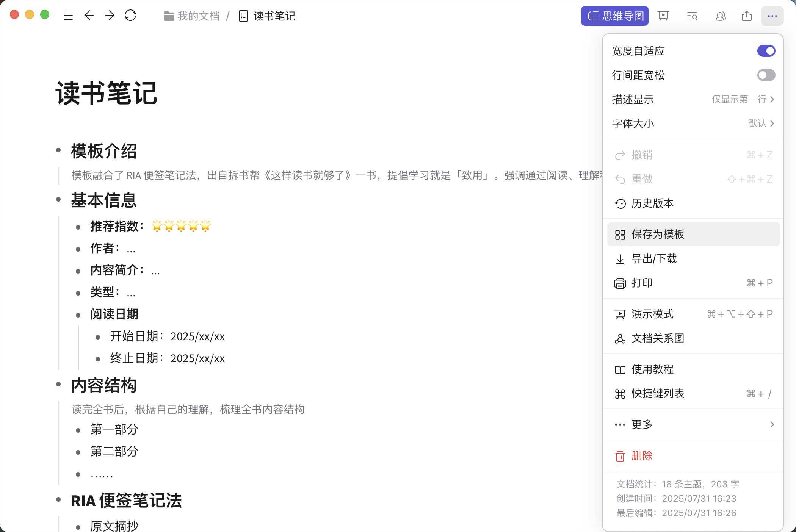Screen dimensions: 796x532
Task: Click the undo curved arrow icon
Action: click(620, 155)
